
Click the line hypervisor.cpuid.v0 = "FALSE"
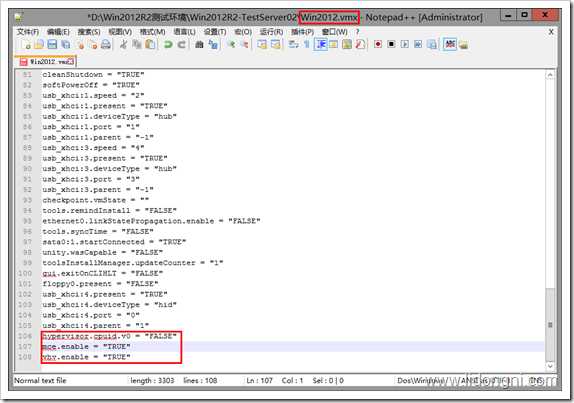(x=109, y=336)
